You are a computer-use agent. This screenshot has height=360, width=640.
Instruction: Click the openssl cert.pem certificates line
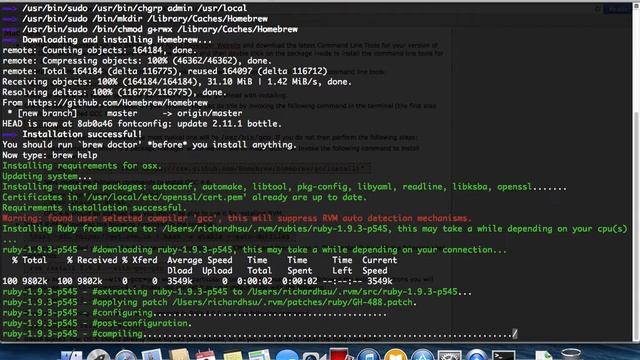click(184, 197)
